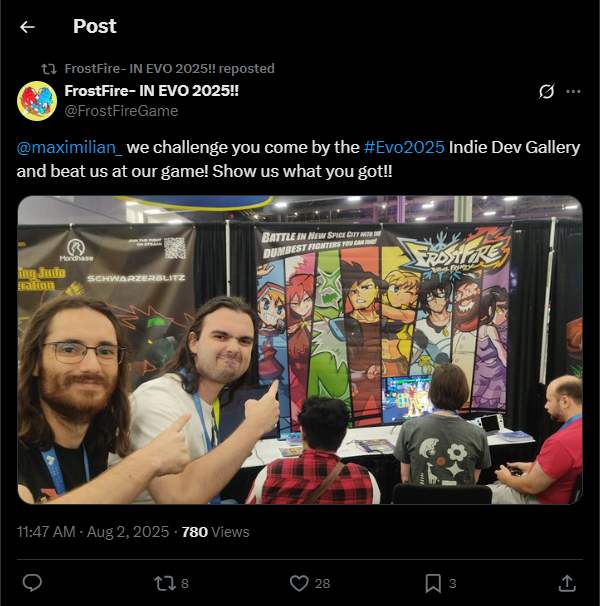The width and height of the screenshot is (600, 606).
Task: Click the small repost icon above the name
Action: [49, 69]
